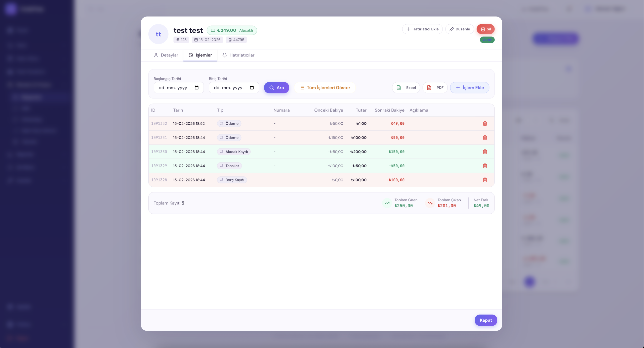Delete the Borç Kaydı transaction 1091328
Image resolution: width=644 pixels, height=348 pixels.
[x=485, y=180]
